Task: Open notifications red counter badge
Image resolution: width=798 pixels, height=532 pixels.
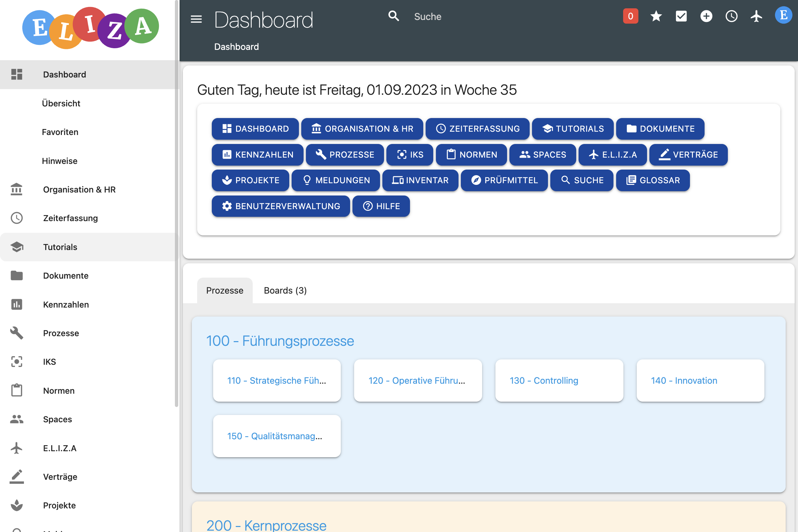Action: click(x=630, y=16)
